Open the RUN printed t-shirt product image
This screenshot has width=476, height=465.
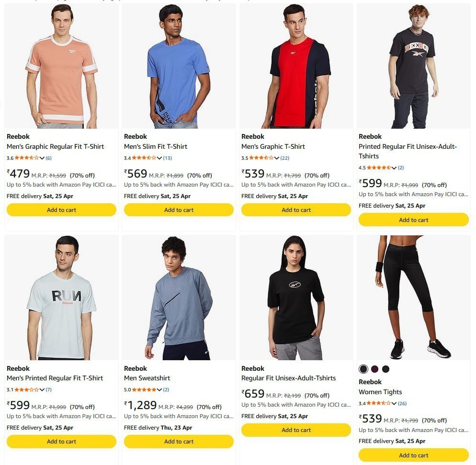pos(62,298)
